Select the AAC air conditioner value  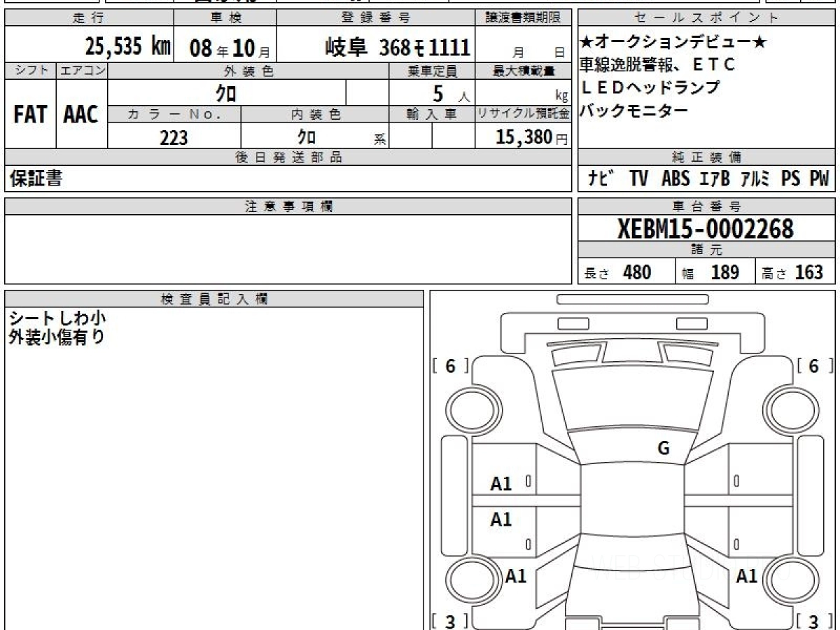(x=81, y=115)
